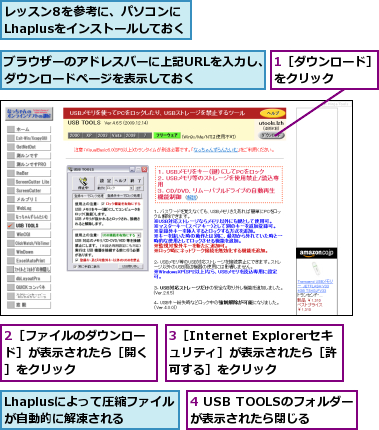Open メルプリ！ in the sidebar menu
Image resolution: width=379 pixels, height=430 pixels.
tap(29, 199)
